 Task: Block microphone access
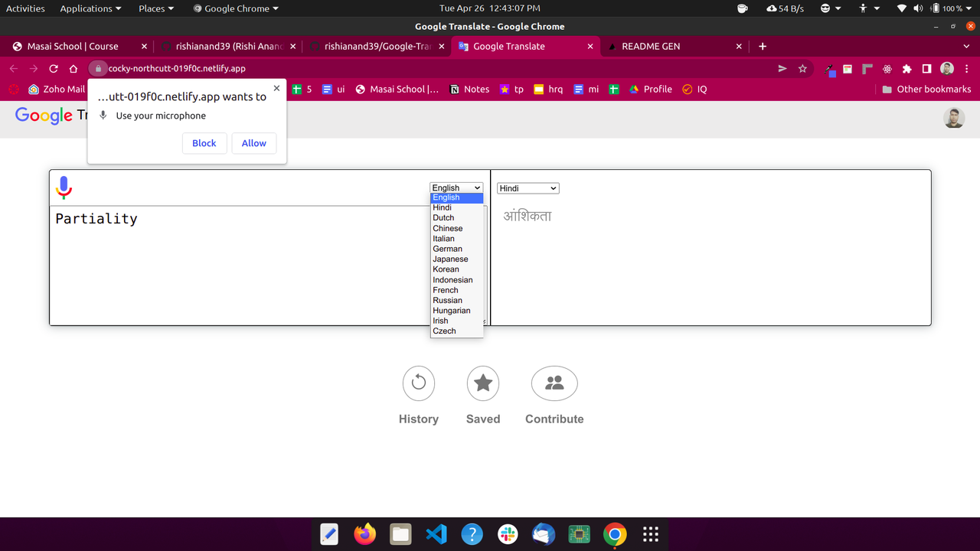(204, 143)
